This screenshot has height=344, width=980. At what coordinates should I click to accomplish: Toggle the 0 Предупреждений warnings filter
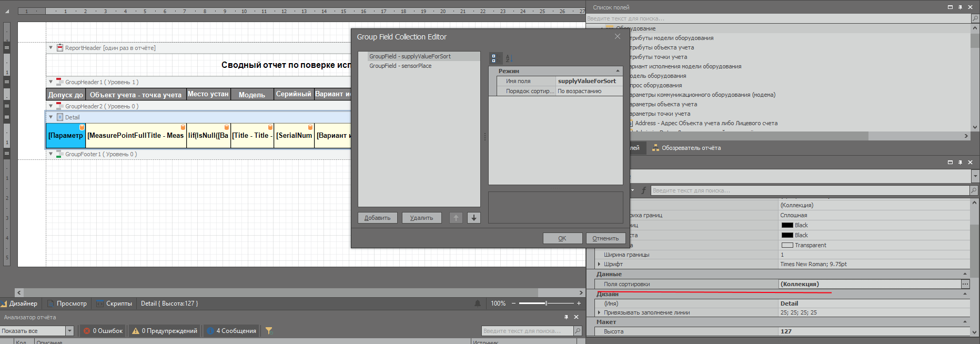point(165,331)
